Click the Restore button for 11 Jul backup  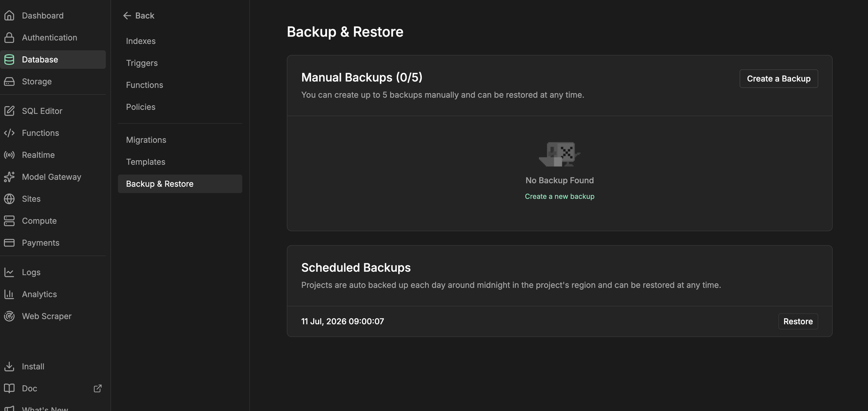click(x=798, y=322)
